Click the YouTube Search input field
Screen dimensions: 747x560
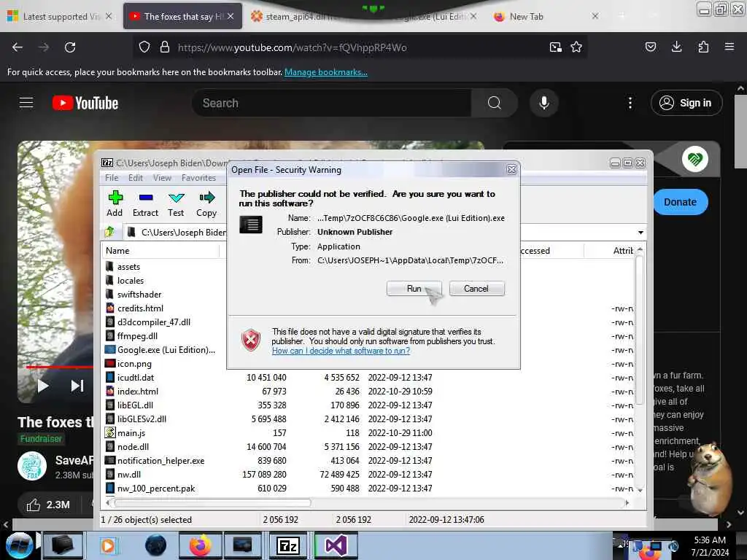[x=331, y=103]
